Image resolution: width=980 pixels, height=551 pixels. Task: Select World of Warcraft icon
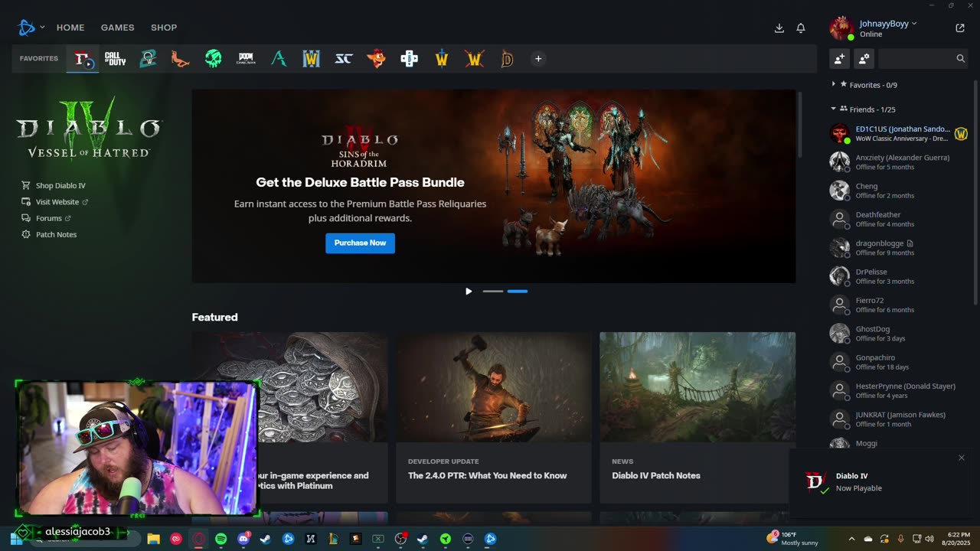[x=442, y=59]
